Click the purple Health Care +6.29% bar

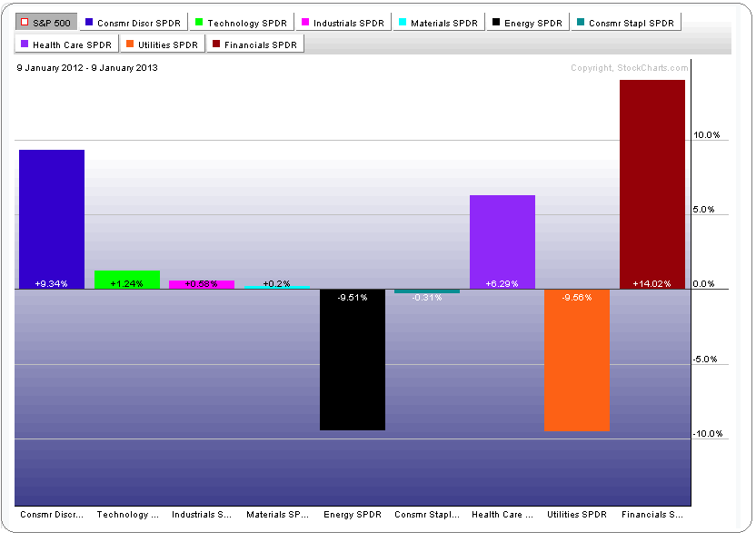click(x=502, y=241)
